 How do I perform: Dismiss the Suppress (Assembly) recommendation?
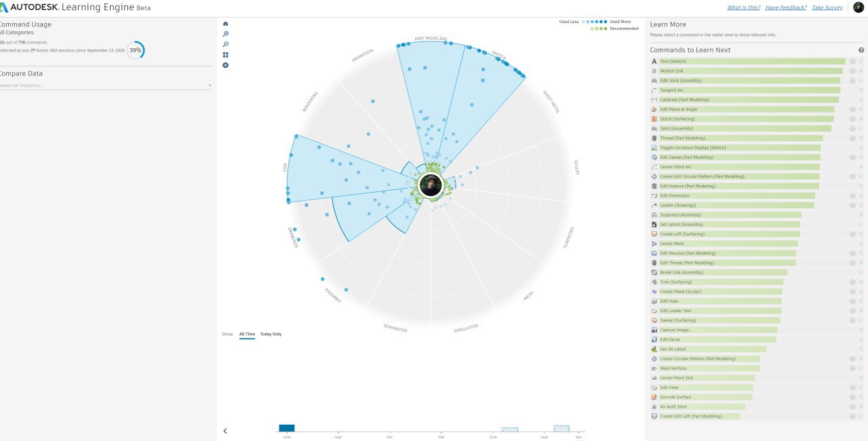(x=861, y=215)
